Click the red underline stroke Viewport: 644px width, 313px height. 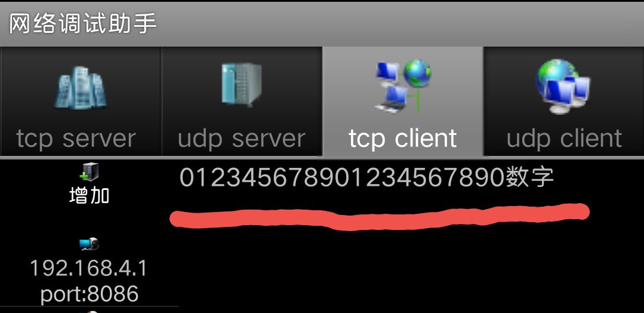[x=380, y=216]
